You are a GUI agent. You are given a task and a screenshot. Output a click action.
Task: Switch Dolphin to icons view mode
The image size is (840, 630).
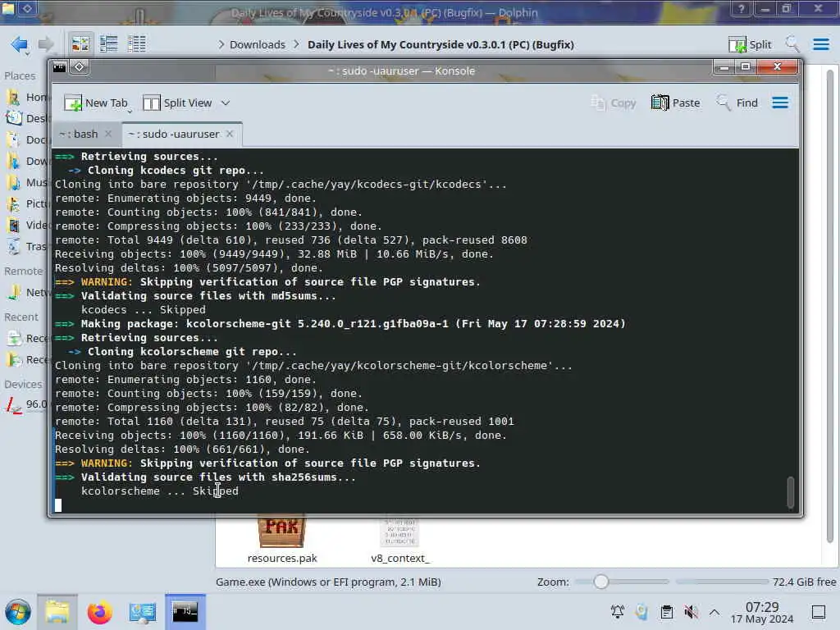[80, 44]
